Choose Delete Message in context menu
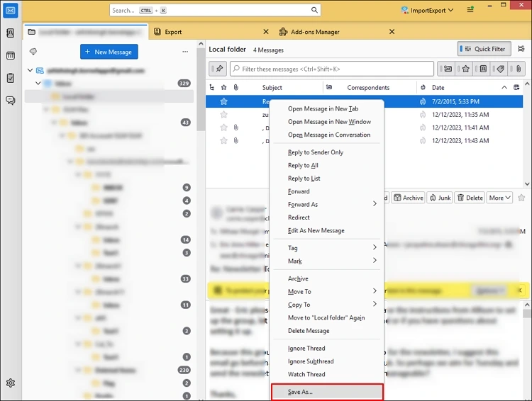Screen dimensions: 532x401 point(327,330)
